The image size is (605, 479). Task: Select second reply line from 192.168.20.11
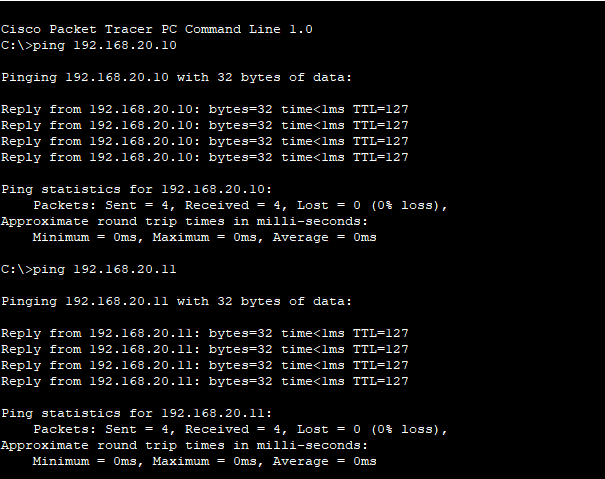pos(205,349)
